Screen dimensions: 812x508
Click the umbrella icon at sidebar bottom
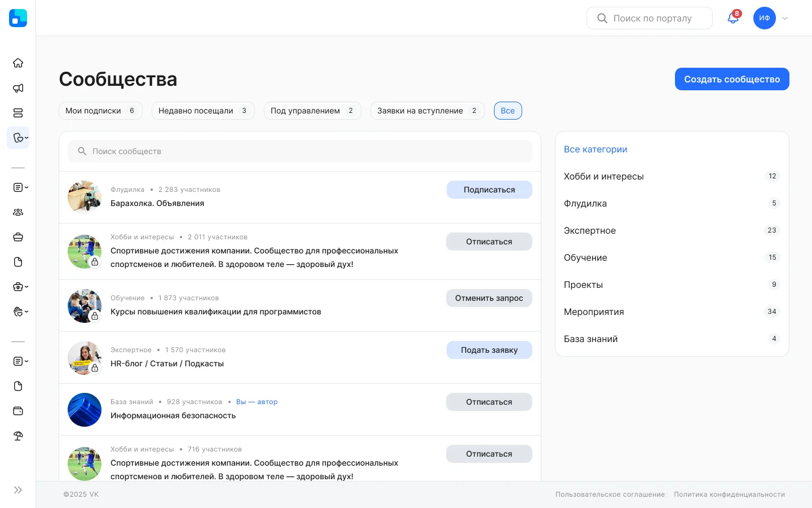pyautogui.click(x=17, y=436)
